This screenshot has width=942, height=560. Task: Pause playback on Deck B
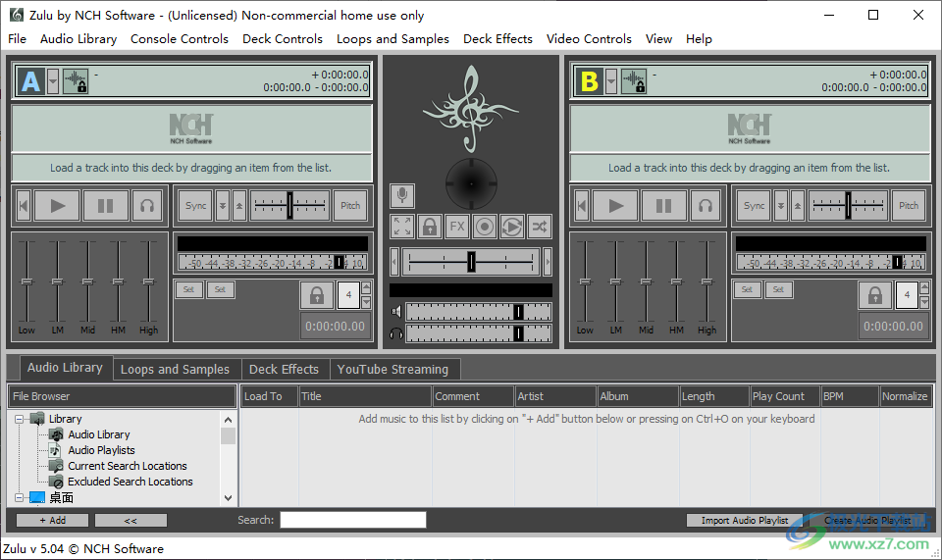pos(664,206)
